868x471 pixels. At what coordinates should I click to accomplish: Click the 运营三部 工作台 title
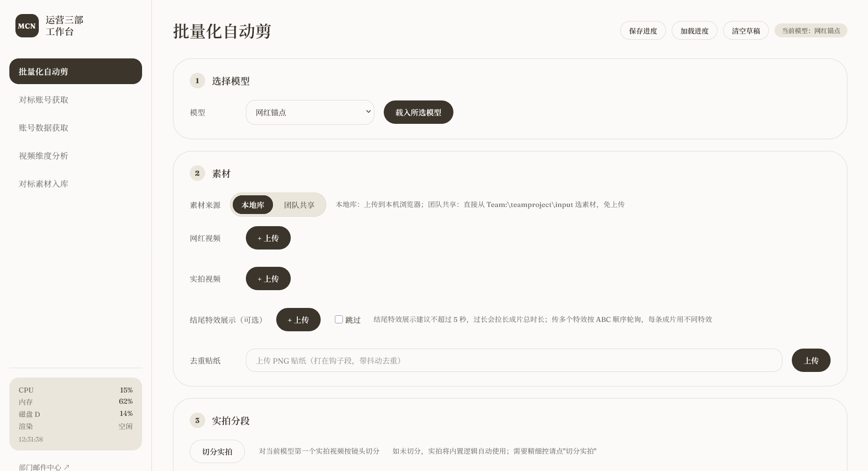[65, 26]
